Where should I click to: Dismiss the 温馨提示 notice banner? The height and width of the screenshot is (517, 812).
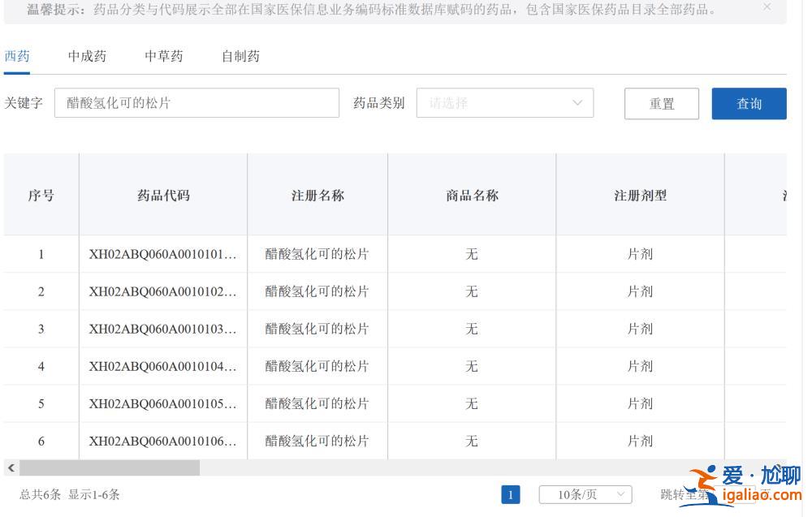tap(767, 8)
